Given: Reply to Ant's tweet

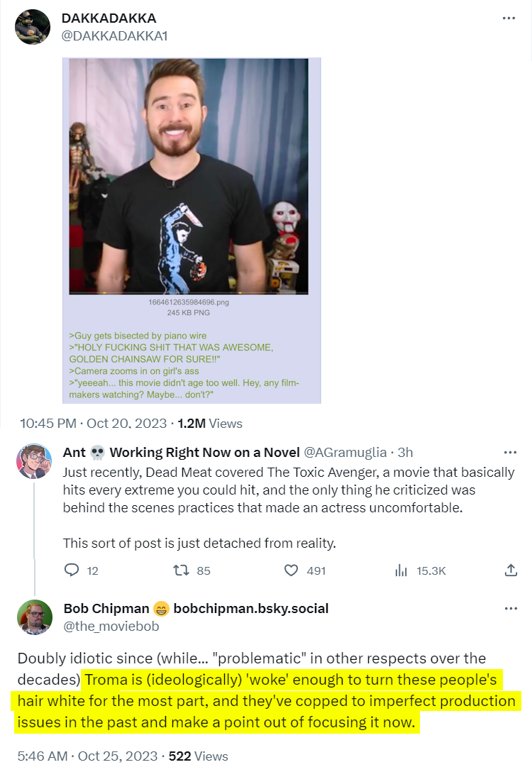Looking at the screenshot, I should pyautogui.click(x=72, y=570).
